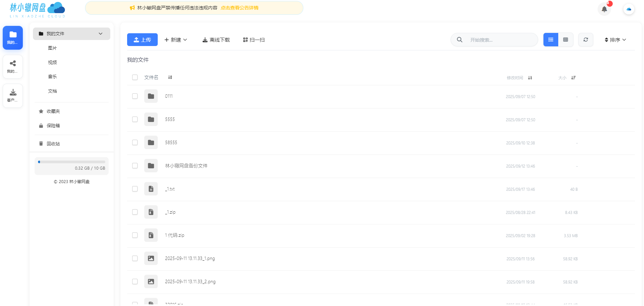
Task: Open the 客户端 download client sidebar icon
Action: click(x=12, y=95)
